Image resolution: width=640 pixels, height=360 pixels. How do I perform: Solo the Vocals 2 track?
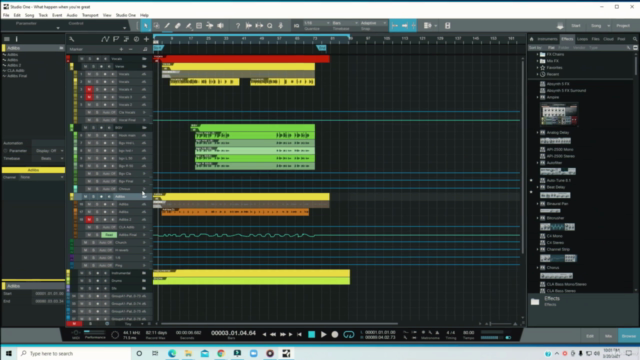(97, 105)
